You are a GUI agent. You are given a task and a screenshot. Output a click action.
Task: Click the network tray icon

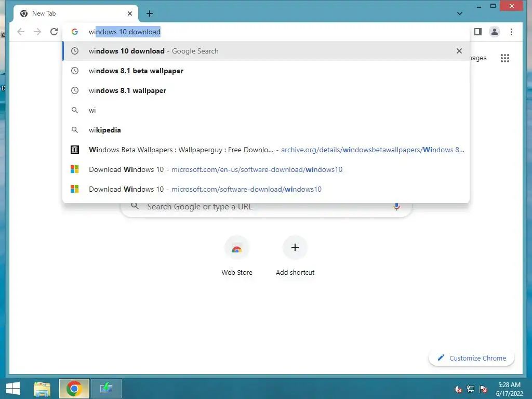pos(471,389)
